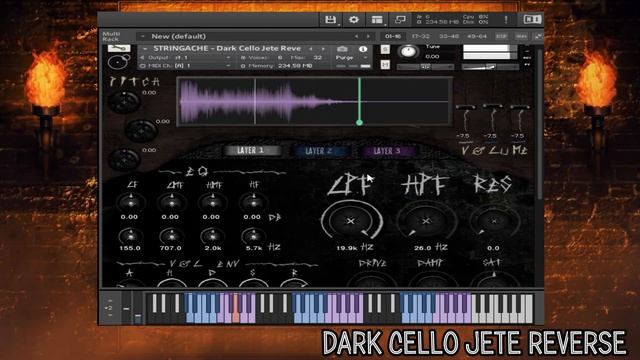Select previous instrument preset arrow
The height and width of the screenshot is (360, 640).
[x=311, y=49]
